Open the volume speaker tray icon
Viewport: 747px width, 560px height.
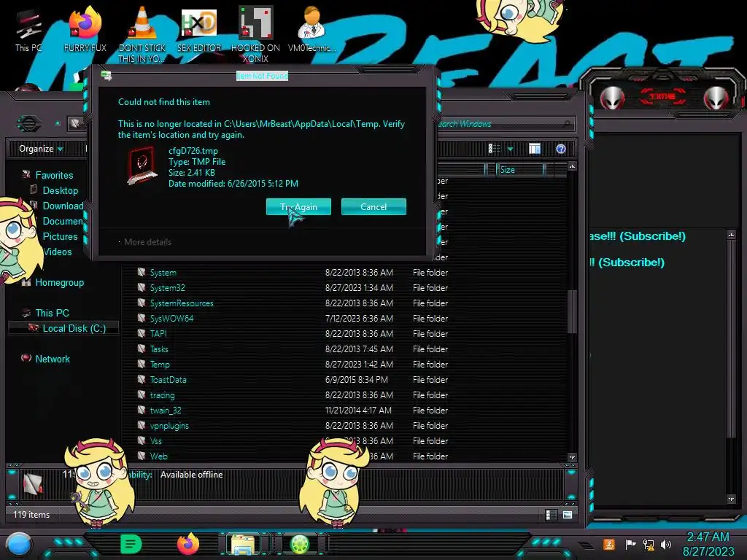666,544
